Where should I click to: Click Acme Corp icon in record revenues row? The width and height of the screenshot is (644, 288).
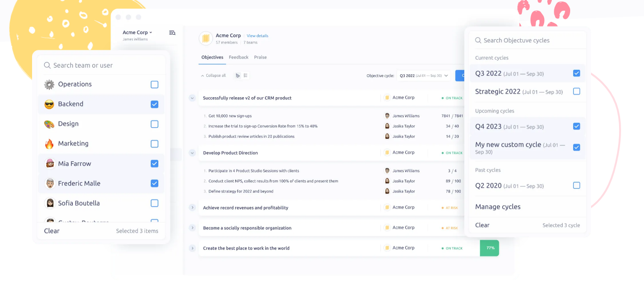387,208
